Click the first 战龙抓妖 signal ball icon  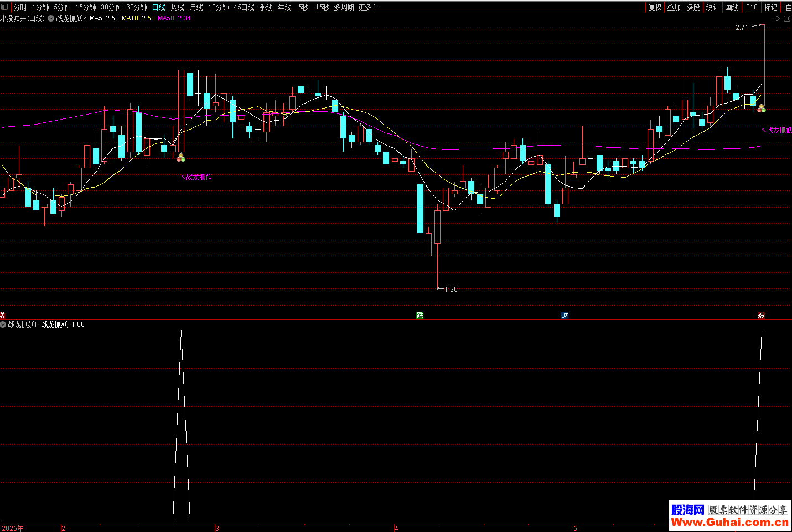(x=181, y=158)
